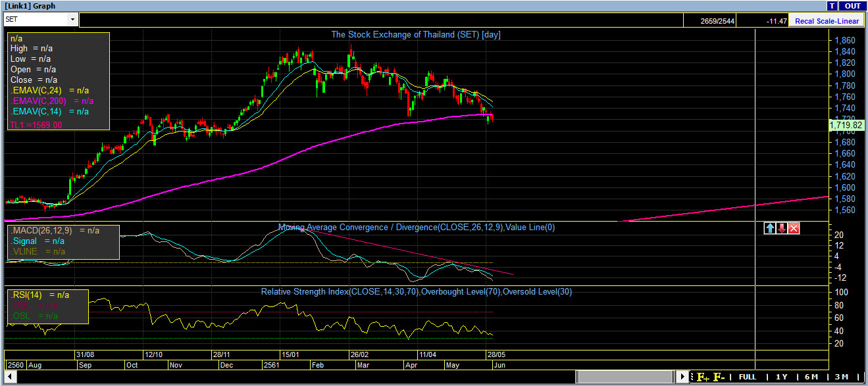Click the RSI(14) legend label
The width and height of the screenshot is (868, 386).
pos(26,295)
